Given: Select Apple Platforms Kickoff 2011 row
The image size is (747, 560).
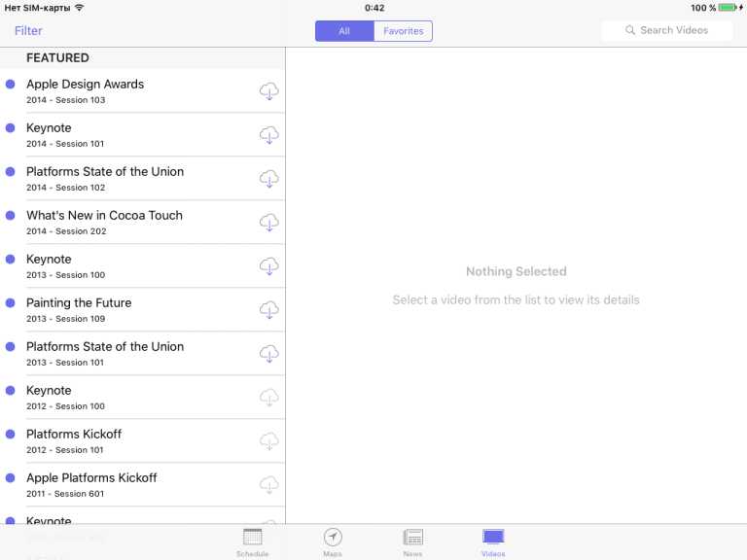Looking at the screenshot, I should 142,485.
